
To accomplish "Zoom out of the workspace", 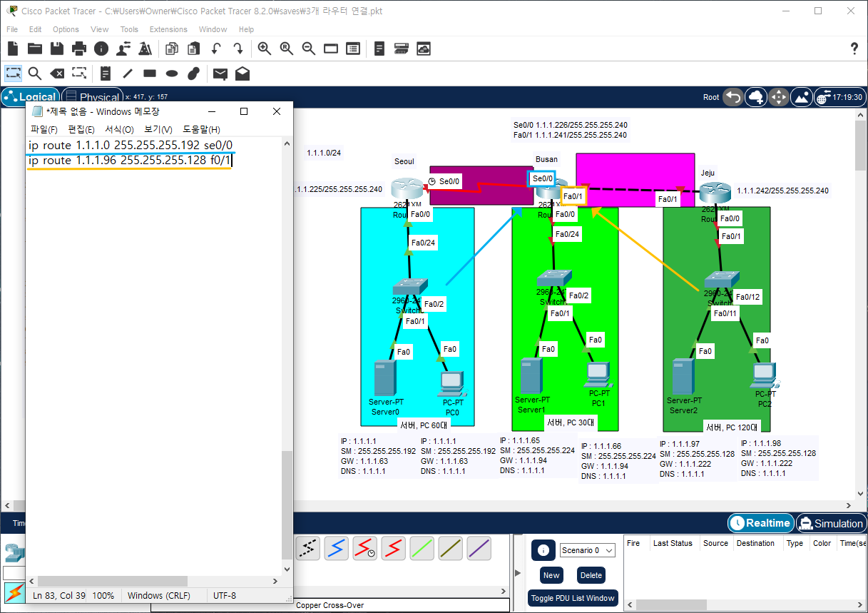I will 309,49.
